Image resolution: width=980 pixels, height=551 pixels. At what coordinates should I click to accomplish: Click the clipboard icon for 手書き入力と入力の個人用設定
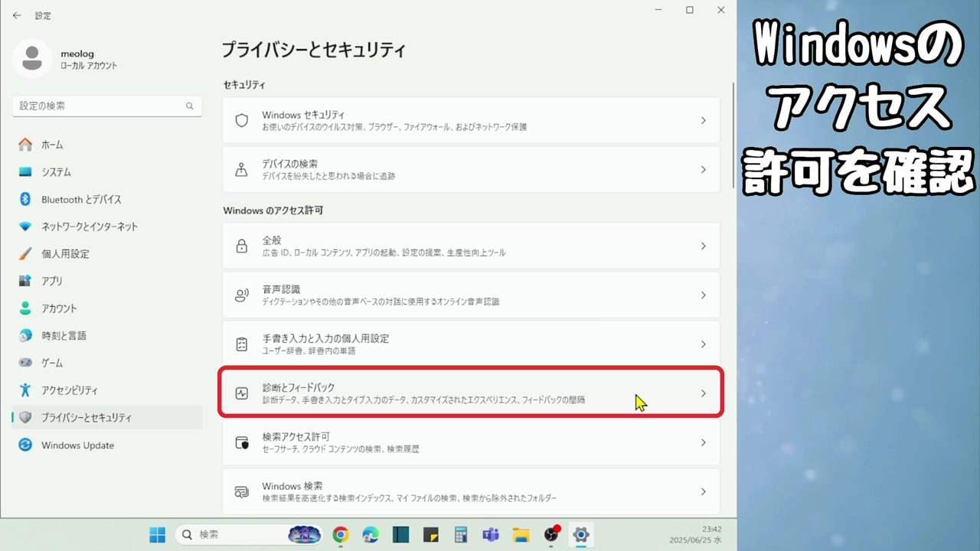pos(242,344)
